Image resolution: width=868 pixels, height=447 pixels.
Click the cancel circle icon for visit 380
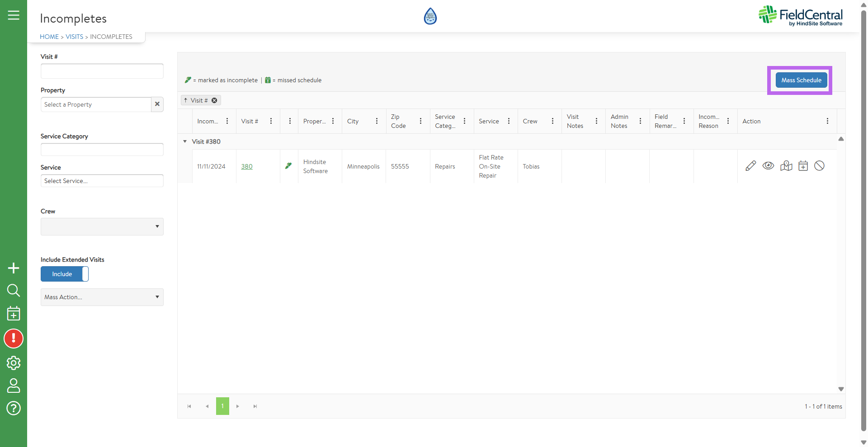click(x=819, y=166)
